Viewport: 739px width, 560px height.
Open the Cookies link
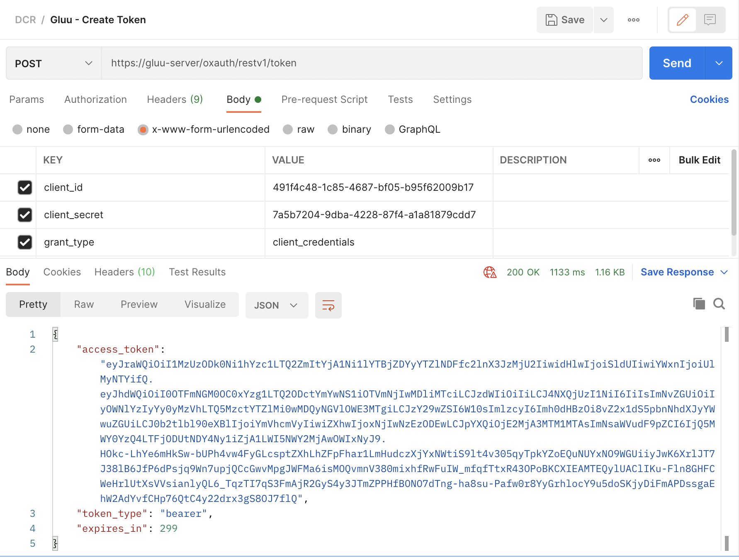(709, 100)
